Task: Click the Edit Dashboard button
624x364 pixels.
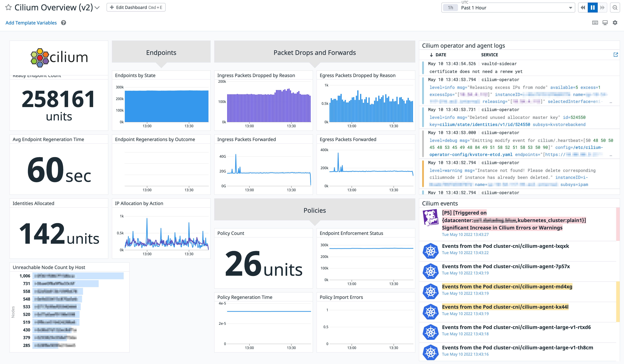Action: point(136,7)
